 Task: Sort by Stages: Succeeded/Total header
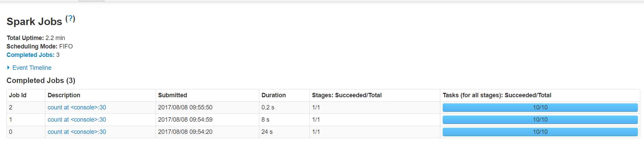click(x=347, y=95)
